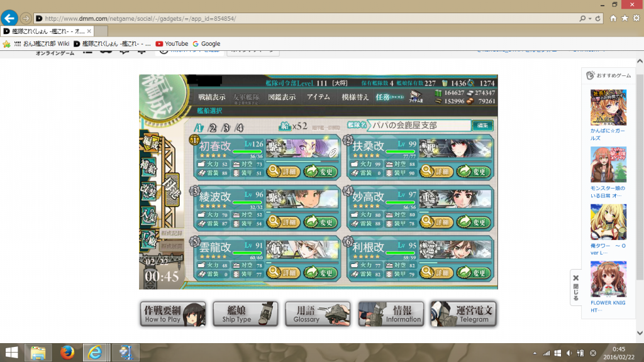This screenshot has height=362, width=644.
Task: View 詳細 details for 扶桑改
Action: point(436,172)
